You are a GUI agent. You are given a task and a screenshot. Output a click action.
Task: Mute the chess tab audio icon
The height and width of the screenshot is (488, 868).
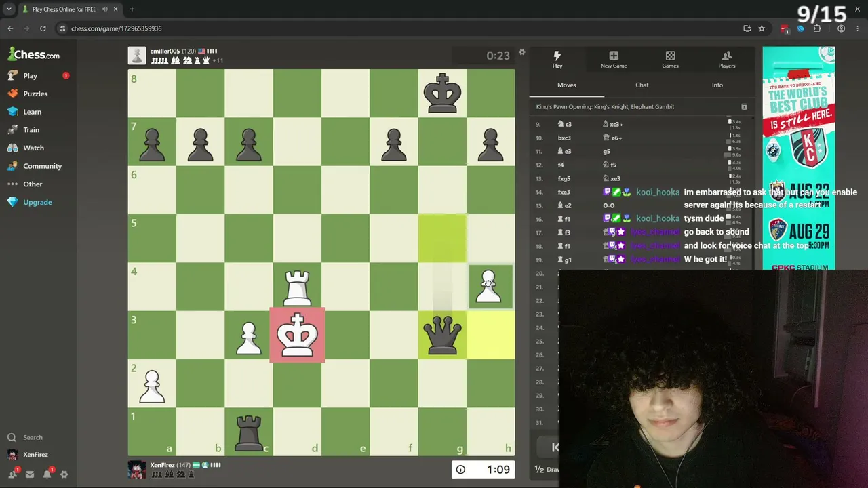[x=104, y=9]
